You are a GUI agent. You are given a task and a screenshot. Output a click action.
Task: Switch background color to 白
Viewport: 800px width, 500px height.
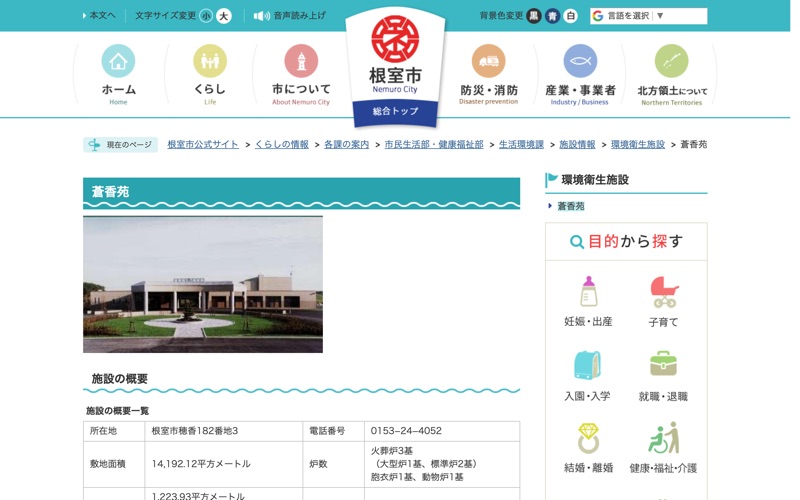pos(570,16)
